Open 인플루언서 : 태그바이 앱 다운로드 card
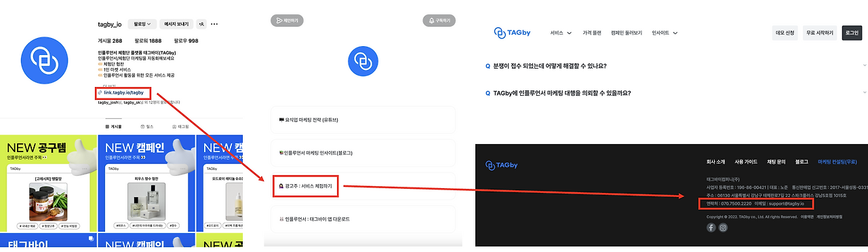This screenshot has width=868, height=252. (x=362, y=219)
